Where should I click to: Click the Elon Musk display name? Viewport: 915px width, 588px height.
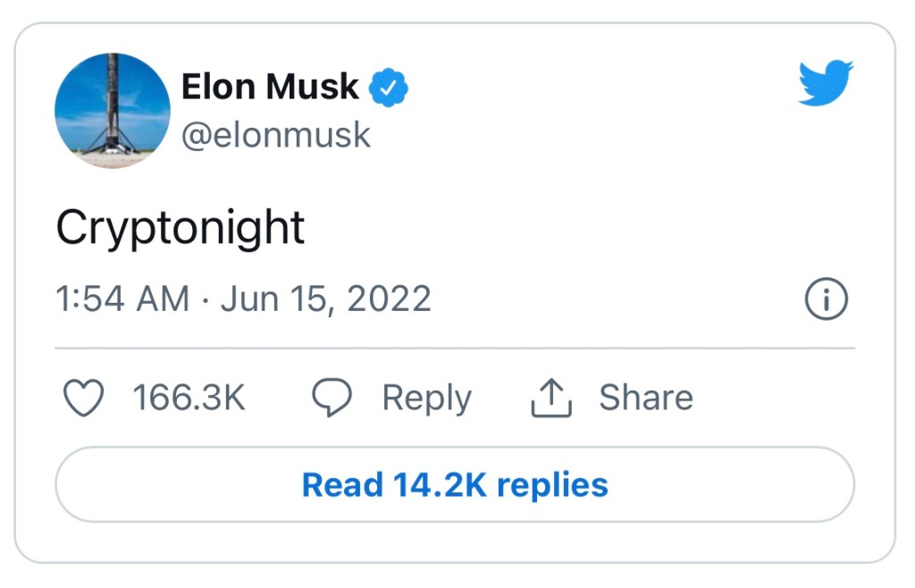(270, 87)
